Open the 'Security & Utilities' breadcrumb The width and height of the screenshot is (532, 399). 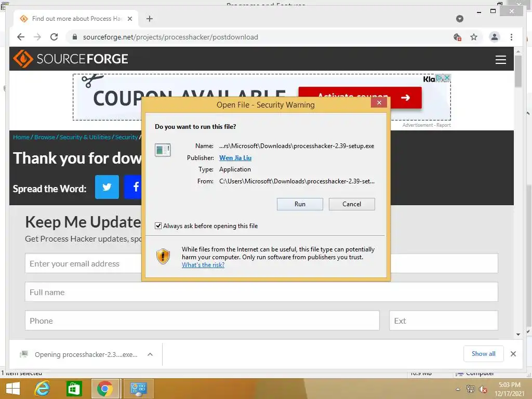[85, 137]
